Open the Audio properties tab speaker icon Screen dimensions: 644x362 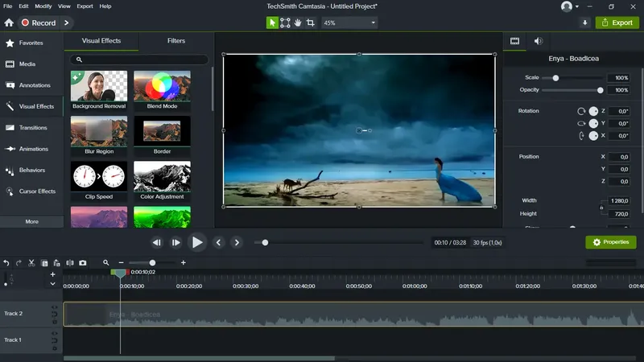(x=539, y=41)
